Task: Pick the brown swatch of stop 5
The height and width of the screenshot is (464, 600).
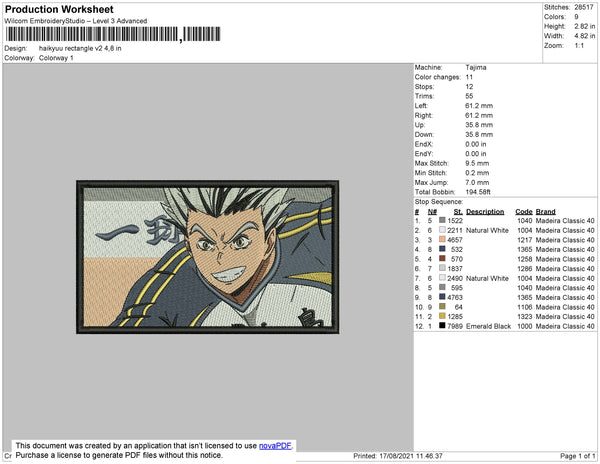Action: [x=442, y=259]
